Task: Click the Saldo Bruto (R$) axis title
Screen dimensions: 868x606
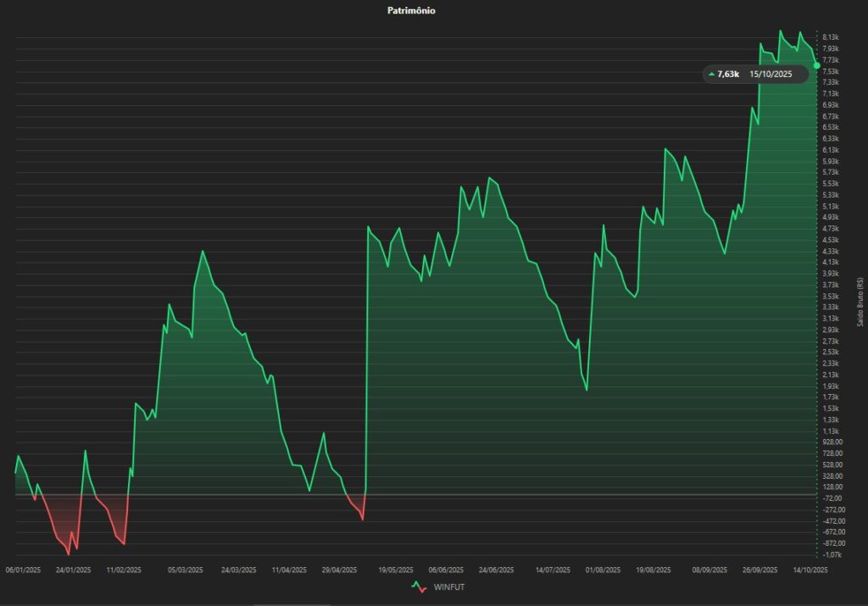Action: click(860, 301)
